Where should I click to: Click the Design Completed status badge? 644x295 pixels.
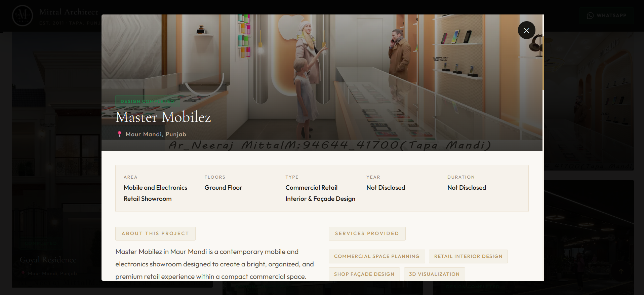pyautogui.click(x=147, y=101)
